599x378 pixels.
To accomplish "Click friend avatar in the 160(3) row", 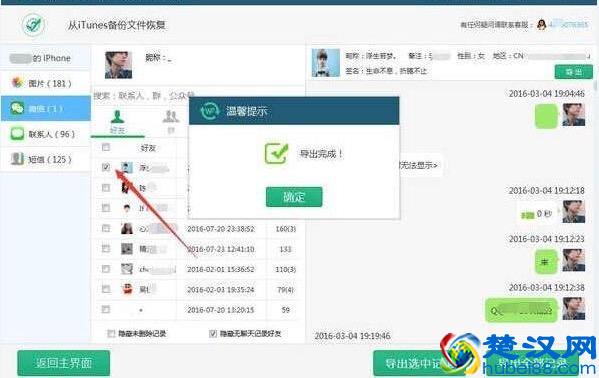I will pos(127,228).
